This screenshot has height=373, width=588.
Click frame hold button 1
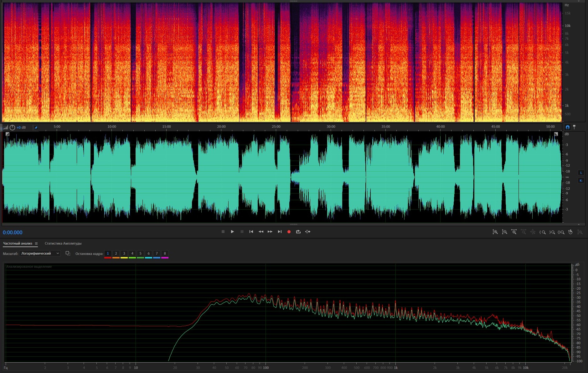point(108,254)
